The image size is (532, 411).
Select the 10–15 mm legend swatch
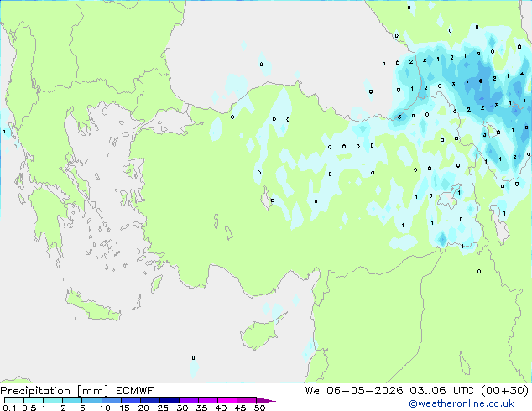tap(111, 400)
